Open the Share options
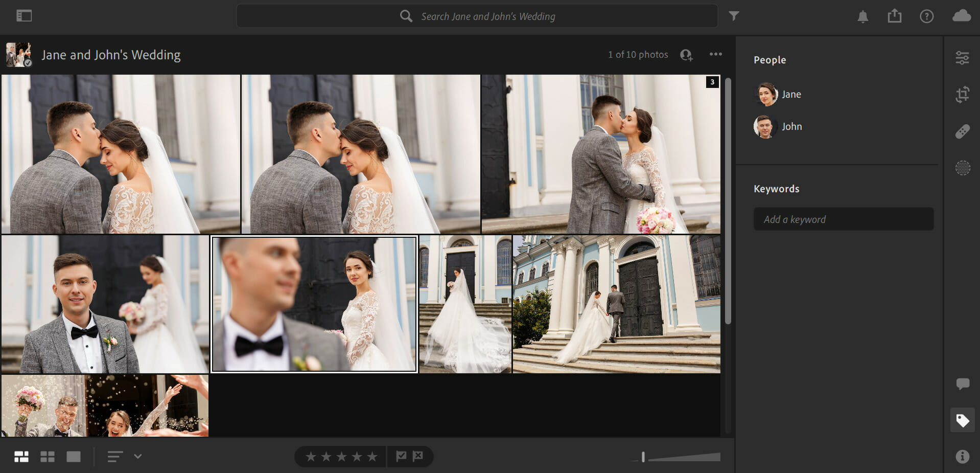The height and width of the screenshot is (473, 980). pos(894,16)
